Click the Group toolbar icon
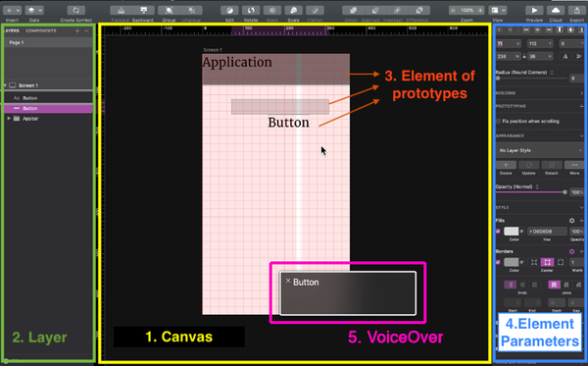588x366 pixels. (169, 10)
